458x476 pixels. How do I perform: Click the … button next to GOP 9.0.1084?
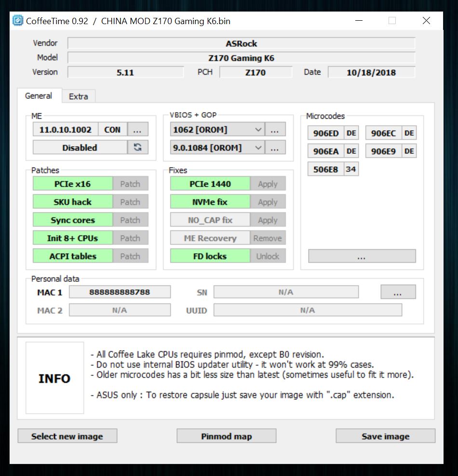pyautogui.click(x=275, y=148)
